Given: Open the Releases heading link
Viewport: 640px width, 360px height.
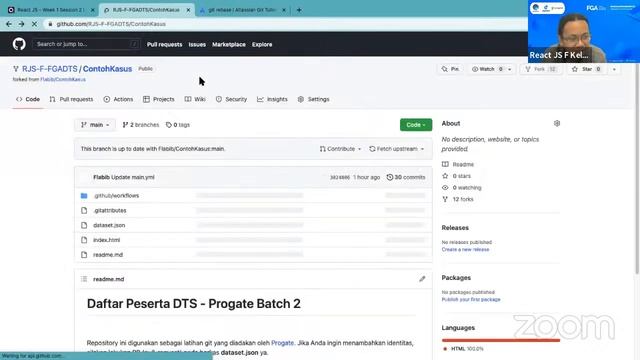Looking at the screenshot, I should click(x=455, y=228).
